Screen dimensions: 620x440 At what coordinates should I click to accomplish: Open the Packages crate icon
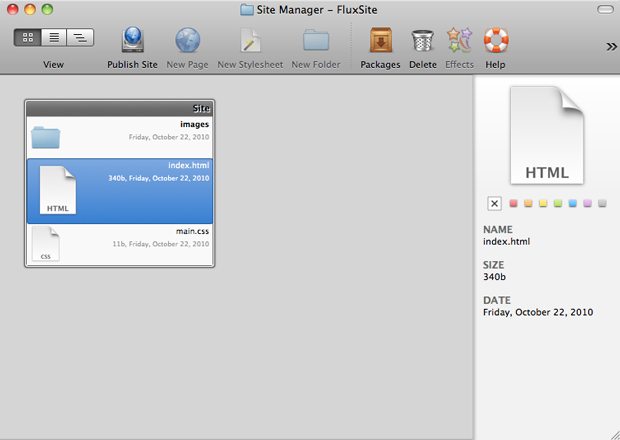[380, 40]
